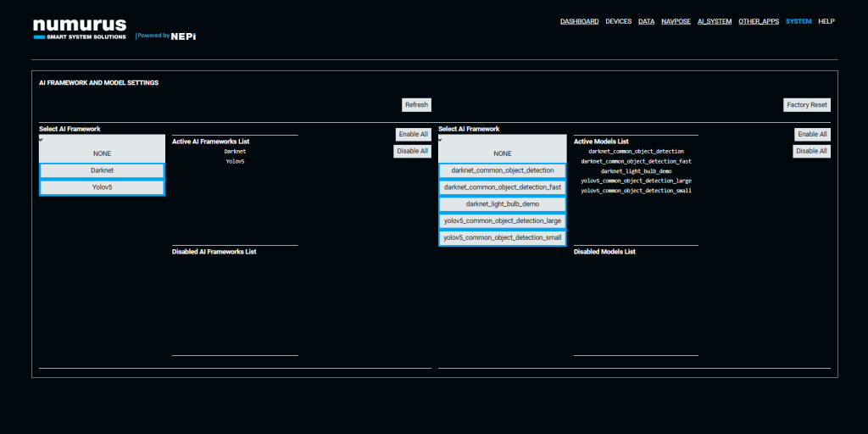Viewport: 868px width, 434px height.
Task: Toggle the Yolov5 framework option
Action: tap(102, 187)
